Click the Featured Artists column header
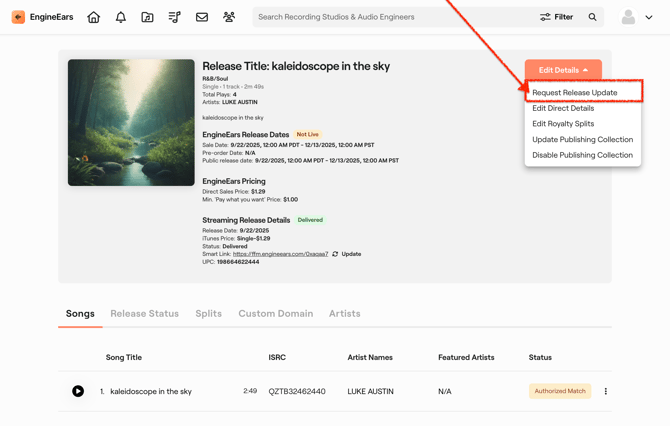Image resolution: width=670 pixels, height=426 pixels. pyautogui.click(x=466, y=357)
